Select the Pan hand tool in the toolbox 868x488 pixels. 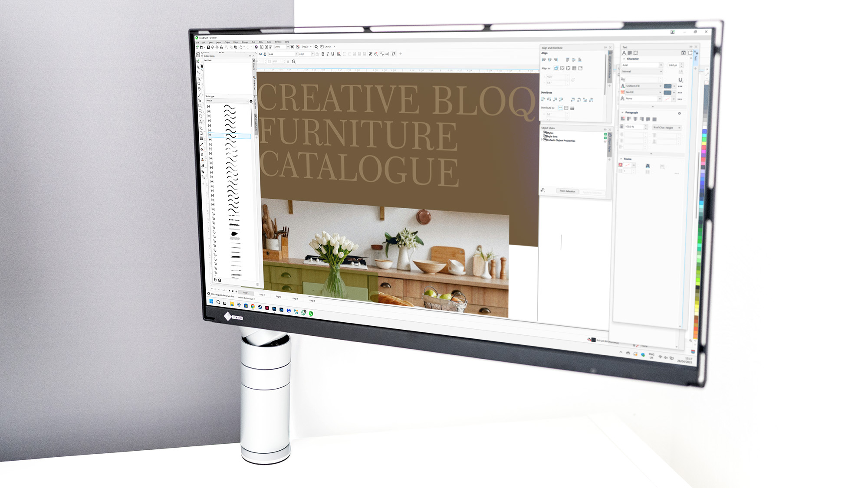click(199, 89)
